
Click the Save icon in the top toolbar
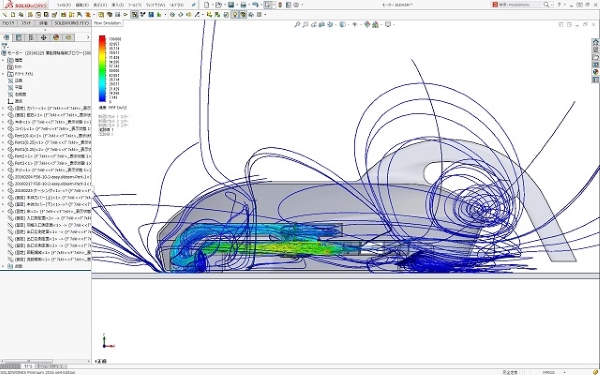point(231,5)
